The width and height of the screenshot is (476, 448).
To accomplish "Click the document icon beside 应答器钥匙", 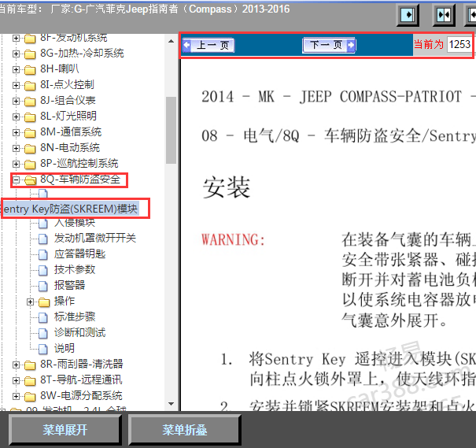I will pos(43,255).
